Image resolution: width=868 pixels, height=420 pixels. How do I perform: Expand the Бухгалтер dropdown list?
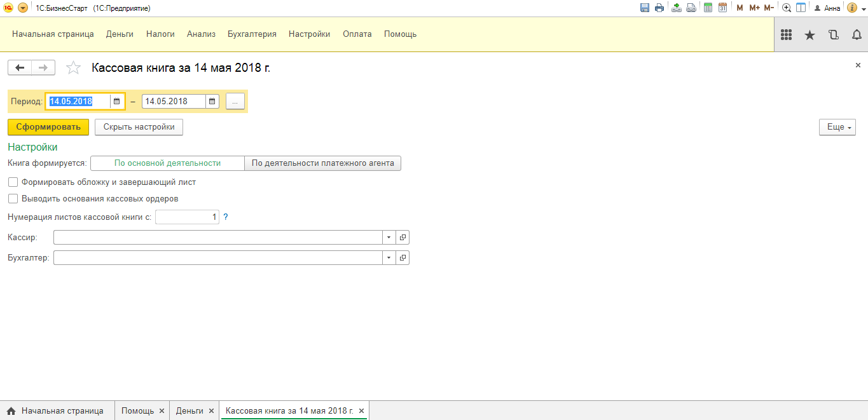click(x=389, y=258)
